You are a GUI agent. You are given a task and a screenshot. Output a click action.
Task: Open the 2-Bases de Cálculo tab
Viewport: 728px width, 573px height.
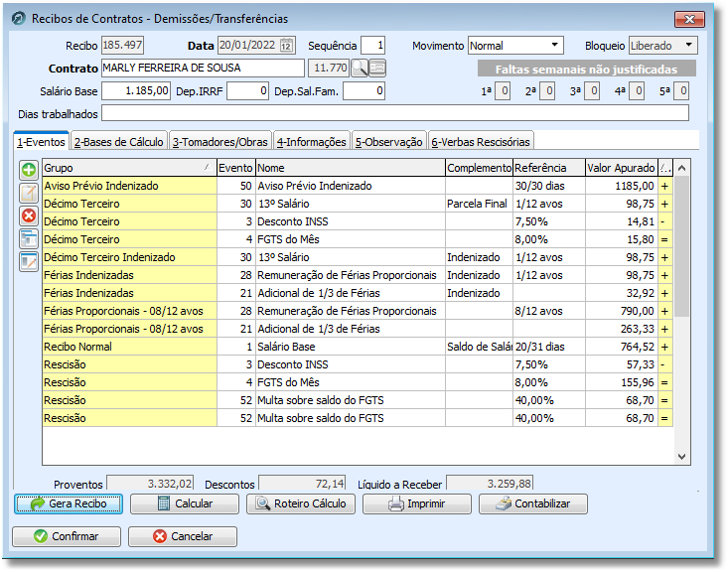119,142
